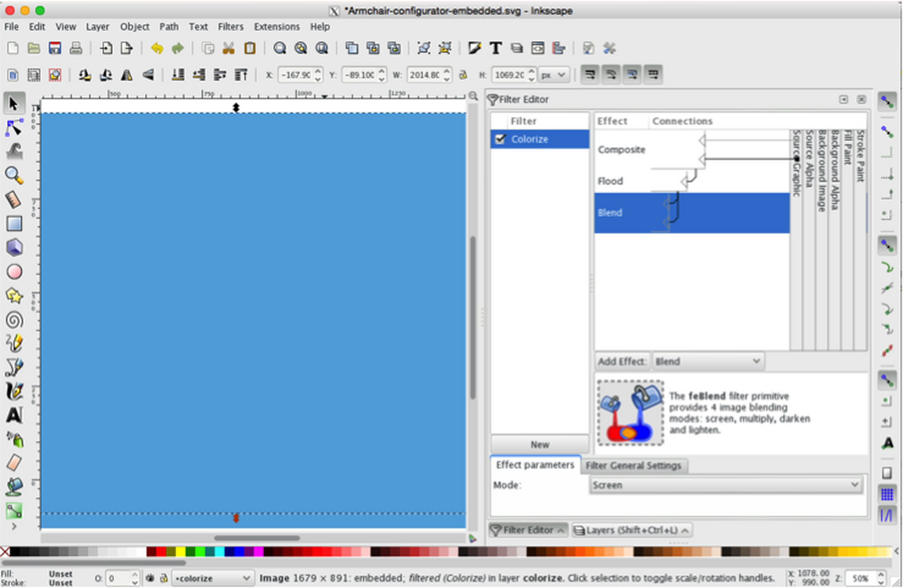Uncheck the Colorize filter checkbox
This screenshot has width=903, height=588.
coord(500,139)
